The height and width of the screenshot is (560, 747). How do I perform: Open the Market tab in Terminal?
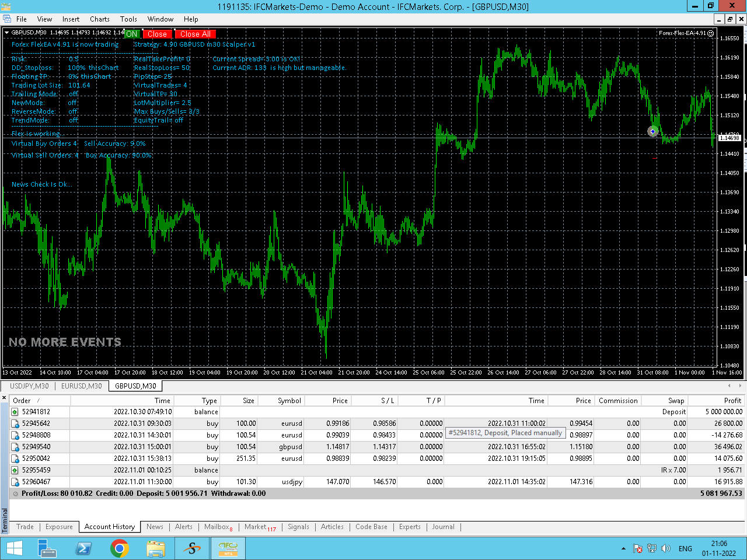[x=260, y=527]
